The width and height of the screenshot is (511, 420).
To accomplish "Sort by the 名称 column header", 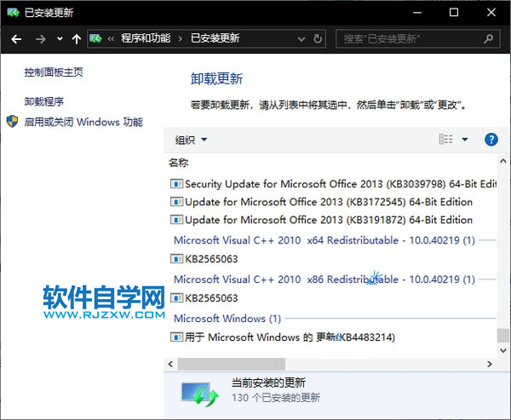I will [x=179, y=163].
